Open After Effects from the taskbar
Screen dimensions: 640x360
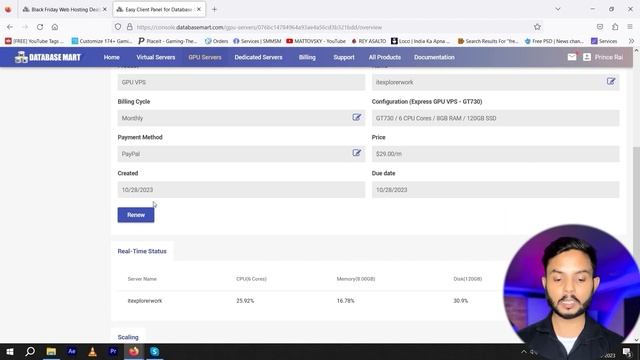click(x=71, y=351)
